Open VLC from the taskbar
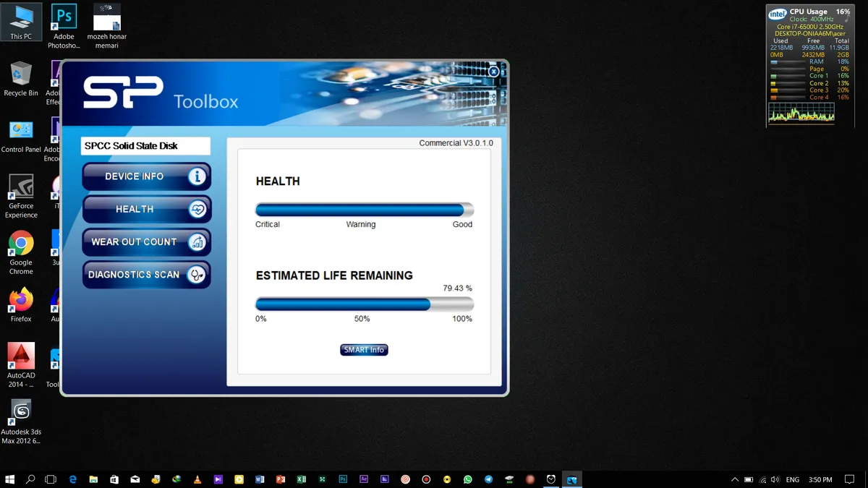This screenshot has width=868, height=488. (197, 479)
